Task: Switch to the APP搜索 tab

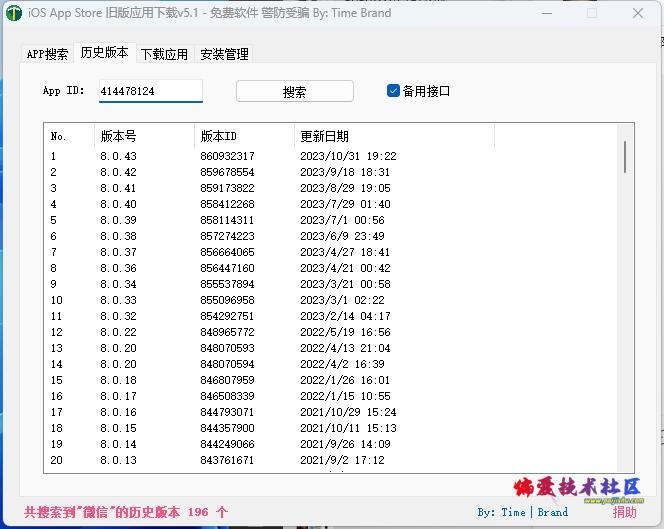Action: click(x=47, y=54)
